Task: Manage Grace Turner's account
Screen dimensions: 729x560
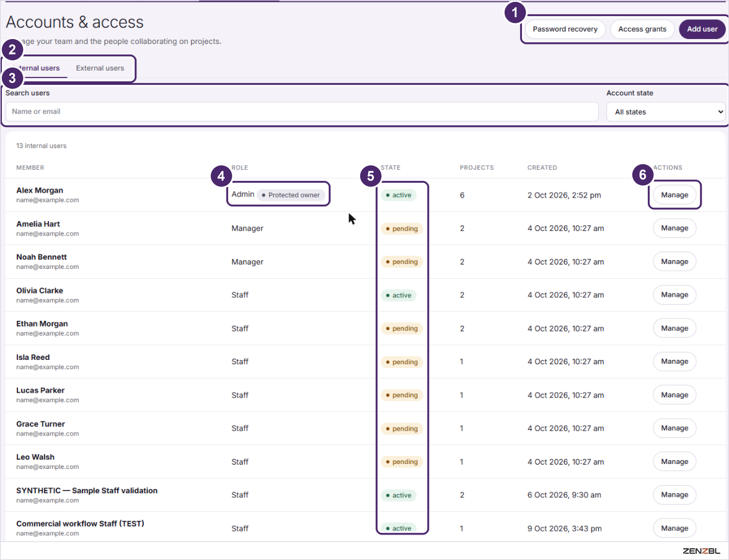Action: tap(674, 428)
